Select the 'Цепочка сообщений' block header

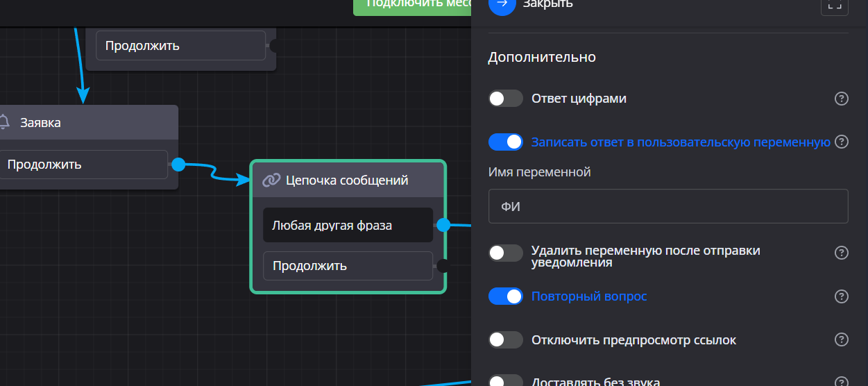pyautogui.click(x=347, y=181)
